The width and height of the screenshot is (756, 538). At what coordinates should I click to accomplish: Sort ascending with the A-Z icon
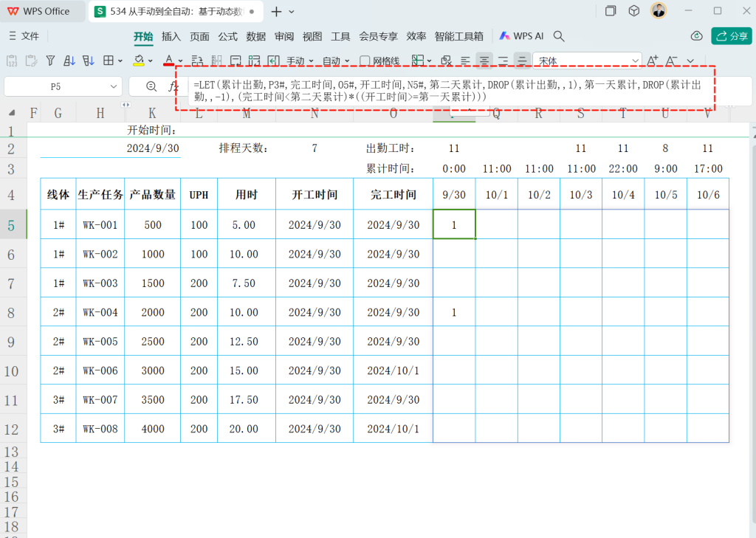(x=69, y=61)
